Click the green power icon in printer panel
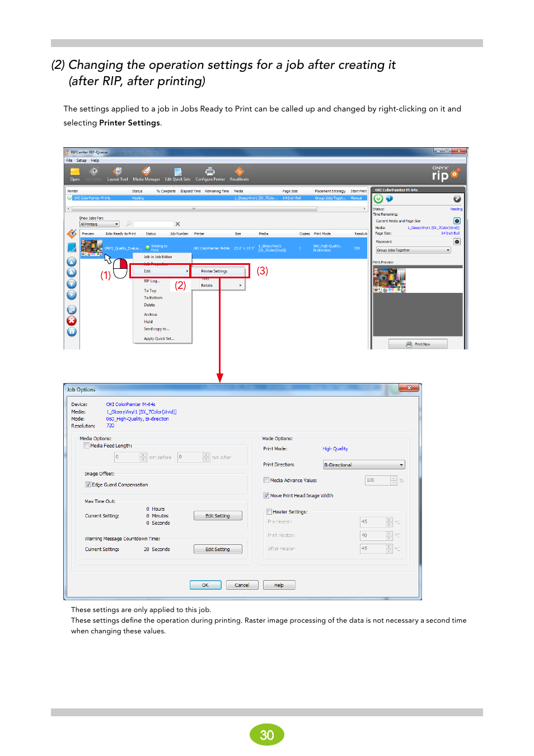Viewport: 534px width, 756px height. 378,199
